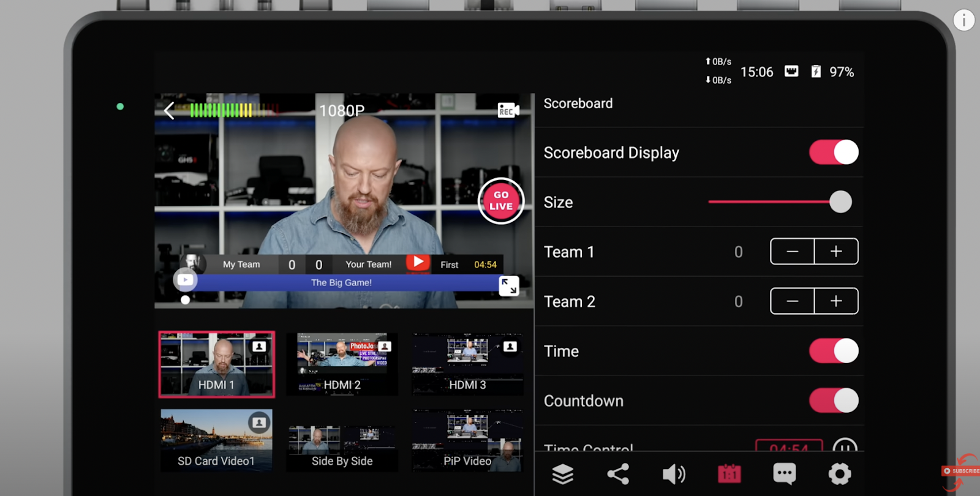The height and width of the screenshot is (496, 980).
Task: Open the audio volume settings
Action: click(674, 474)
